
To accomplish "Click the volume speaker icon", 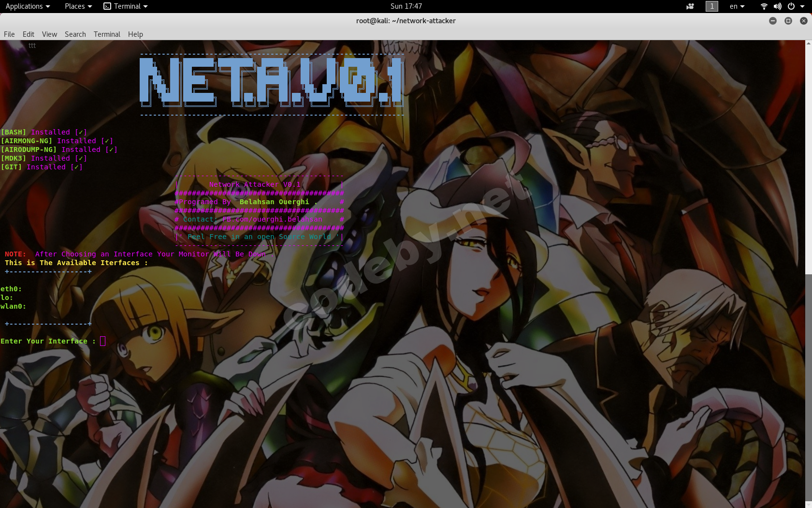I will tap(777, 6).
